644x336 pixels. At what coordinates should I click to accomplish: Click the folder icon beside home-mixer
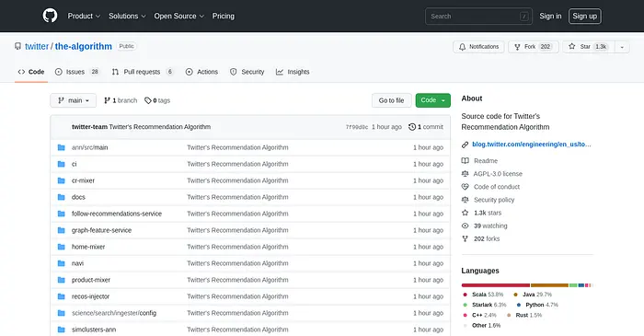[x=62, y=247]
